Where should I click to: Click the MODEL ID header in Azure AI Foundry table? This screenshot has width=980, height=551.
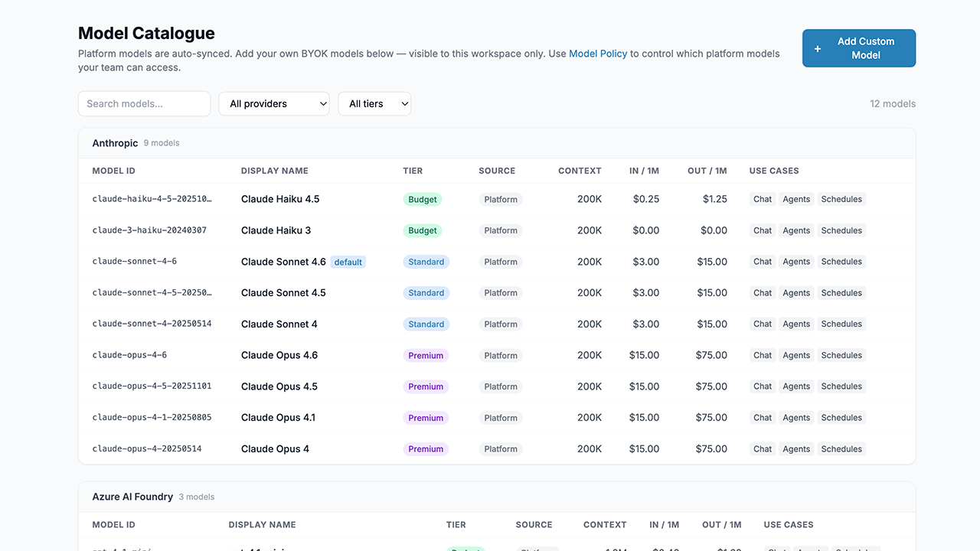[113, 525]
